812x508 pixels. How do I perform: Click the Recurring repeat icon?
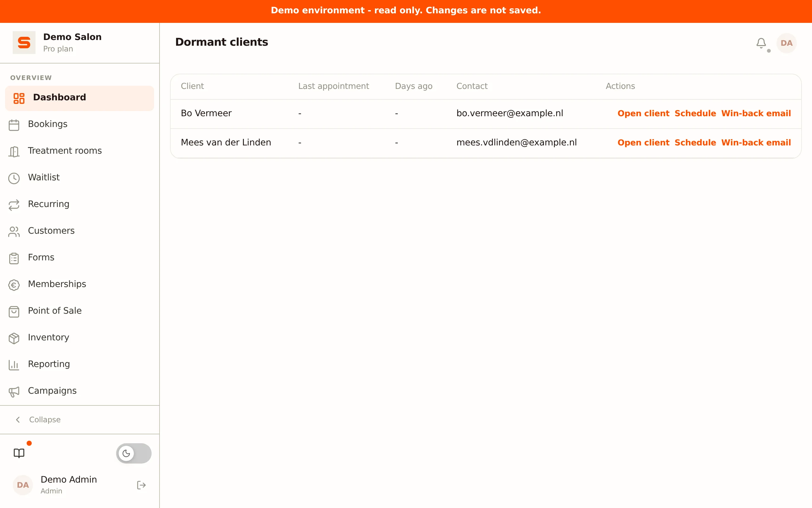pos(14,204)
